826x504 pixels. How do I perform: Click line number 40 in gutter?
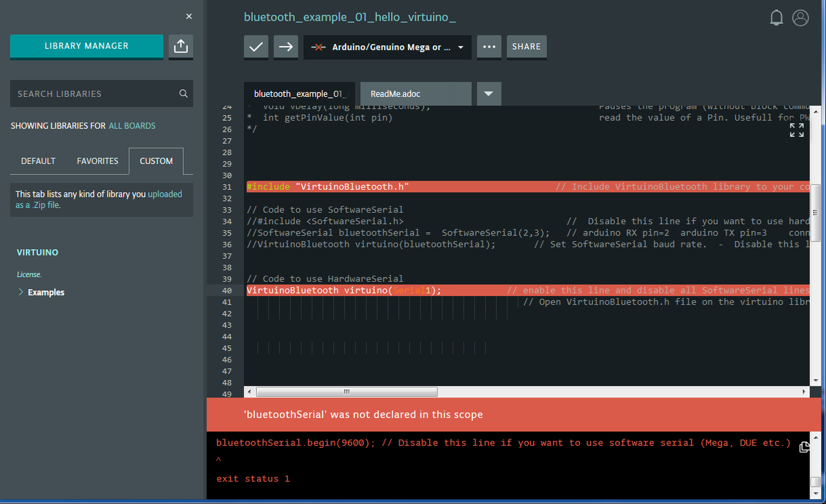pyautogui.click(x=227, y=290)
